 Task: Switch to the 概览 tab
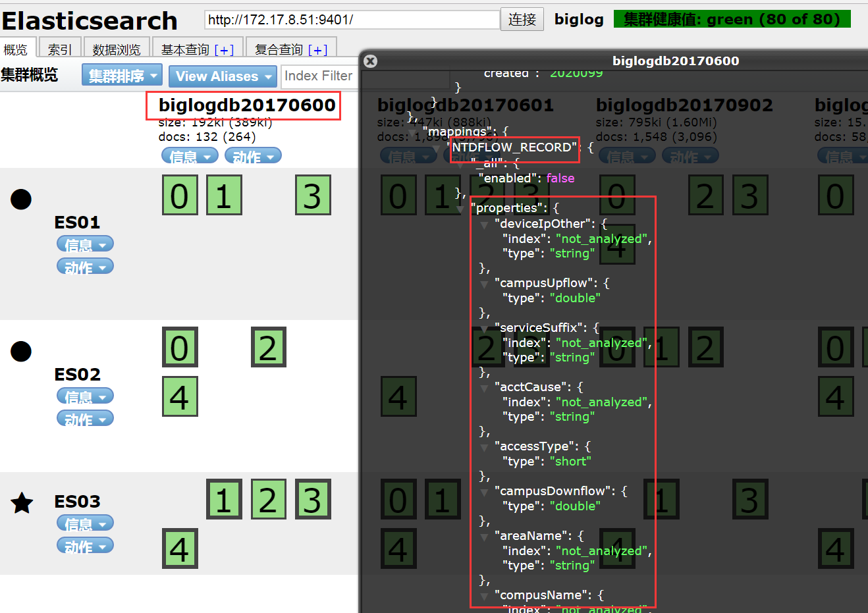click(16, 49)
